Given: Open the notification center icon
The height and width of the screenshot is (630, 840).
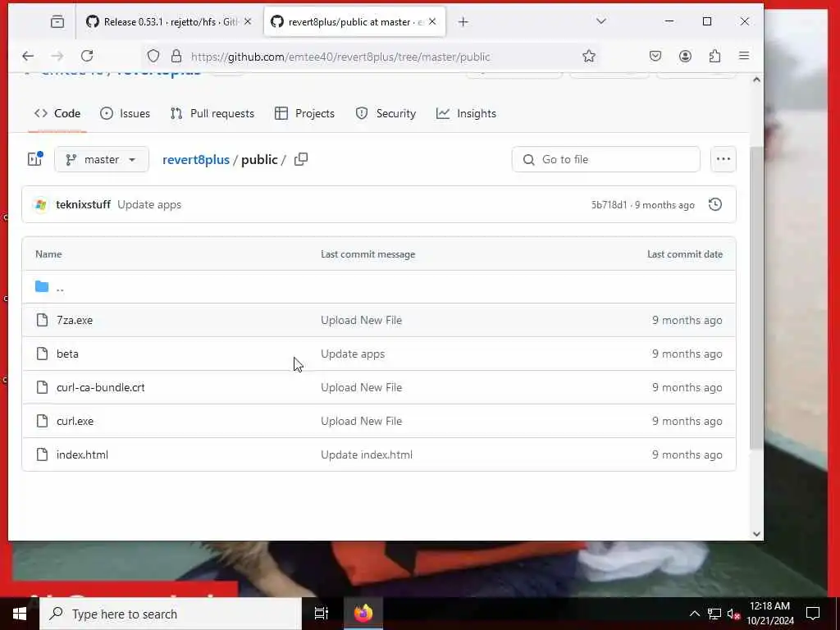Looking at the screenshot, I should [813, 614].
